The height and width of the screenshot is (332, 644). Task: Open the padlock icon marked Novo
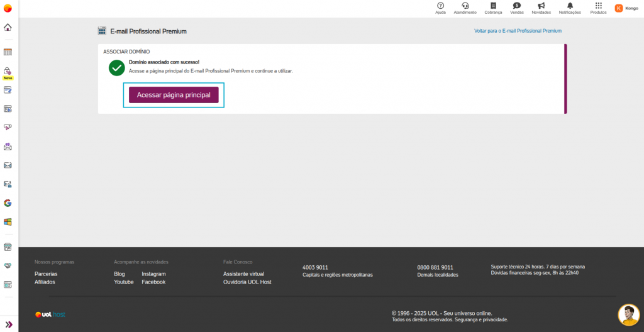click(x=8, y=70)
